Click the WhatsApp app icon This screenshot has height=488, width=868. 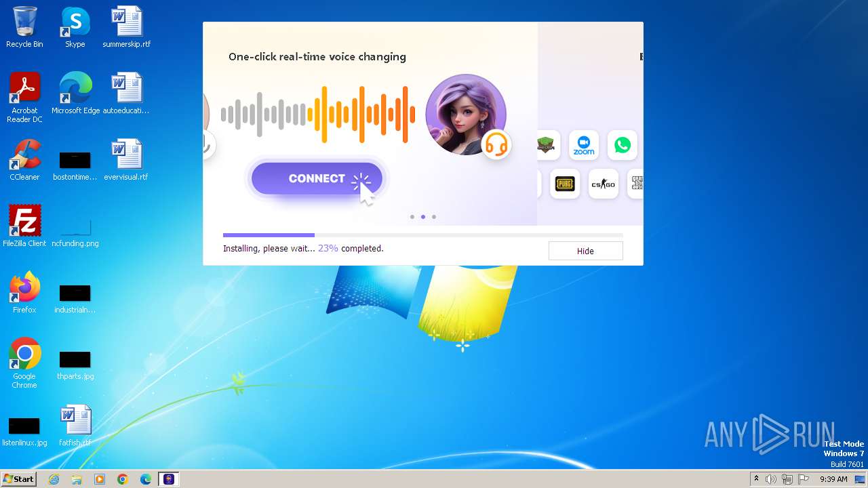622,145
